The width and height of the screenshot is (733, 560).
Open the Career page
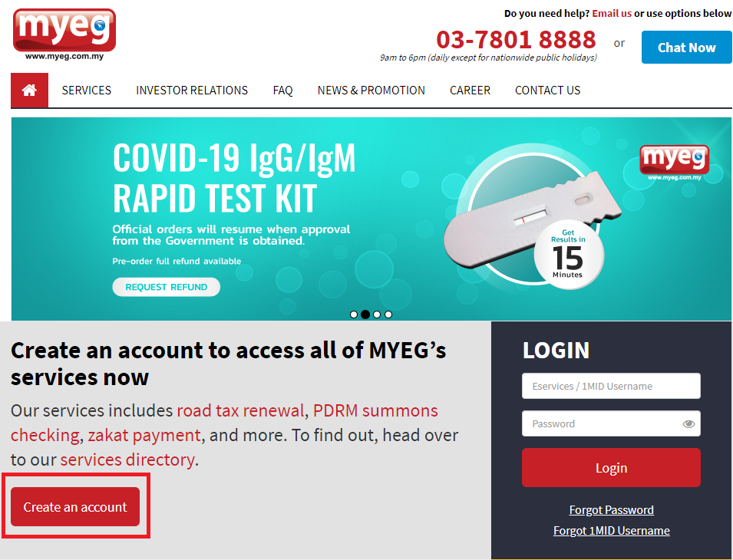point(470,91)
